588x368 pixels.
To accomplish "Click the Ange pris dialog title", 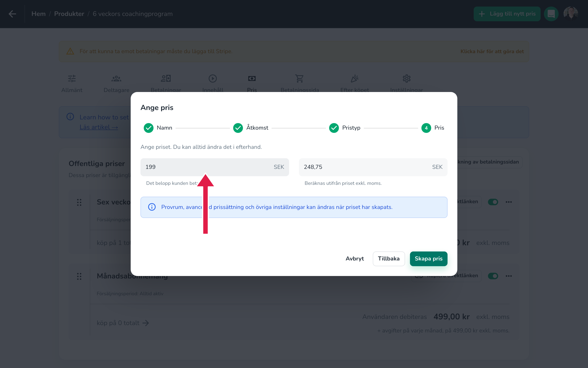I will tap(157, 108).
